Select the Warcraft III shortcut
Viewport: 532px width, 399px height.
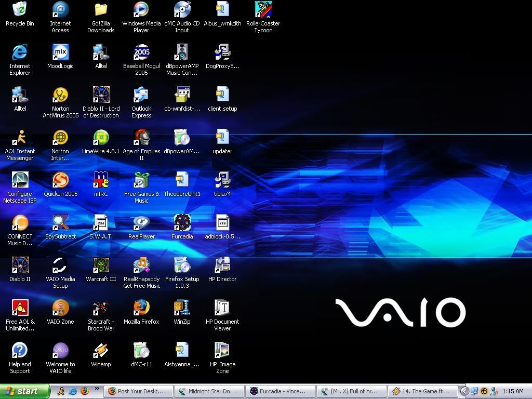(x=101, y=265)
